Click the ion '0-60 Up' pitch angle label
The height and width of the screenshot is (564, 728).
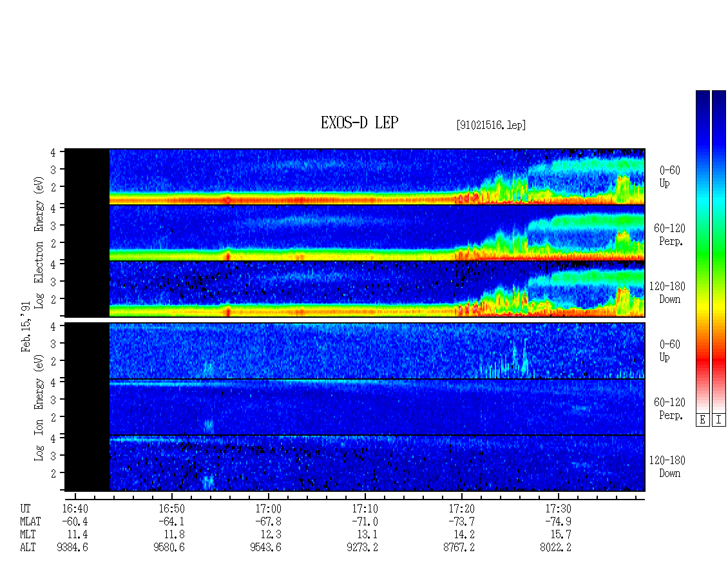tap(669, 351)
